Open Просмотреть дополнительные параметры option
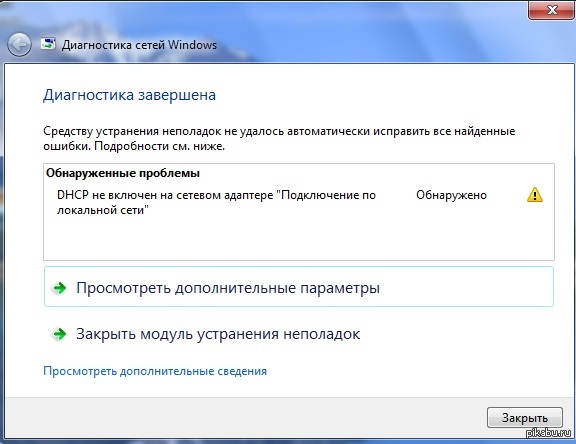This screenshot has width=576, height=444. point(299,287)
